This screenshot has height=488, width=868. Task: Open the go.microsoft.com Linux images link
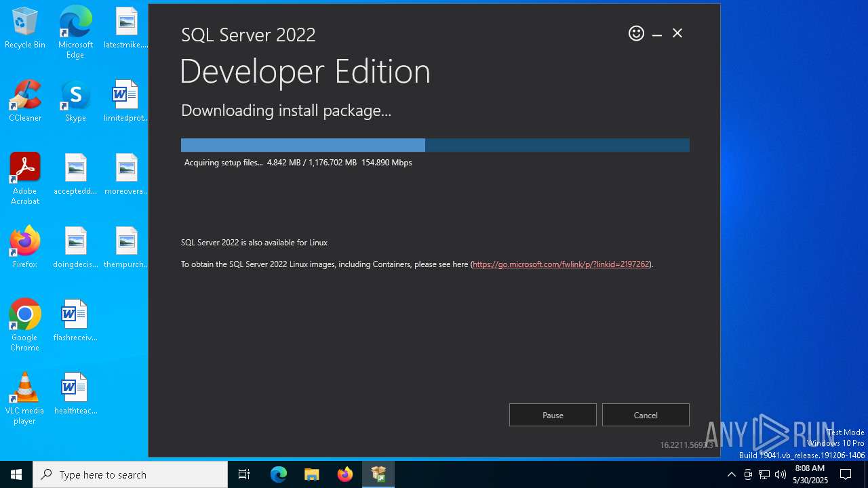pyautogui.click(x=561, y=264)
